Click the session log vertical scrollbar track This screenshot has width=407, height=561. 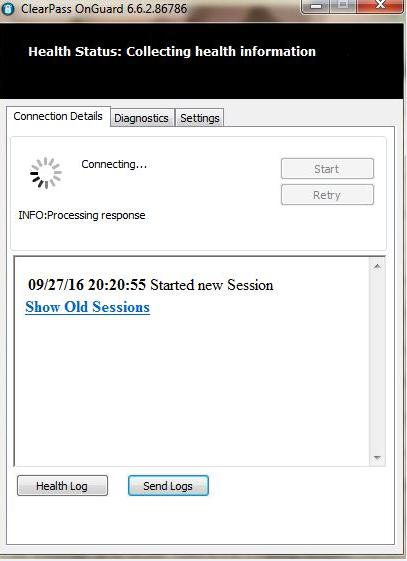[x=377, y=362]
